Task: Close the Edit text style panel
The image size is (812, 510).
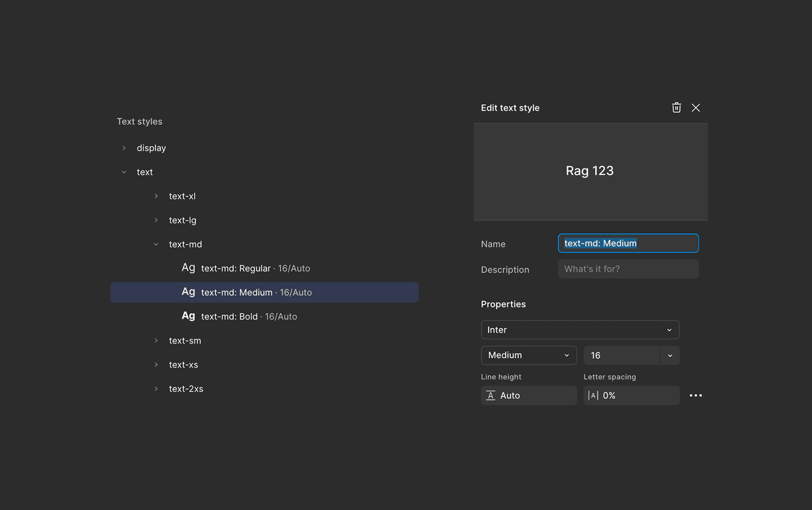Action: coord(696,107)
